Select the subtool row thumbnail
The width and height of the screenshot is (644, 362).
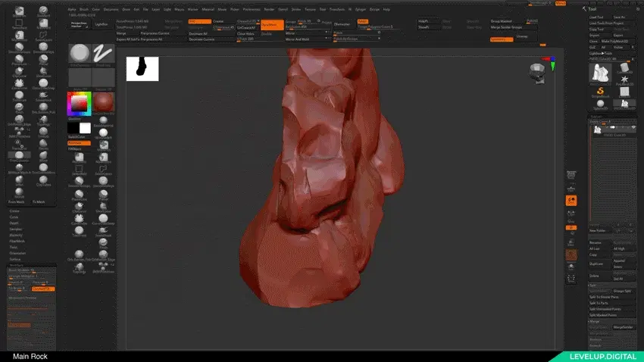(598, 130)
